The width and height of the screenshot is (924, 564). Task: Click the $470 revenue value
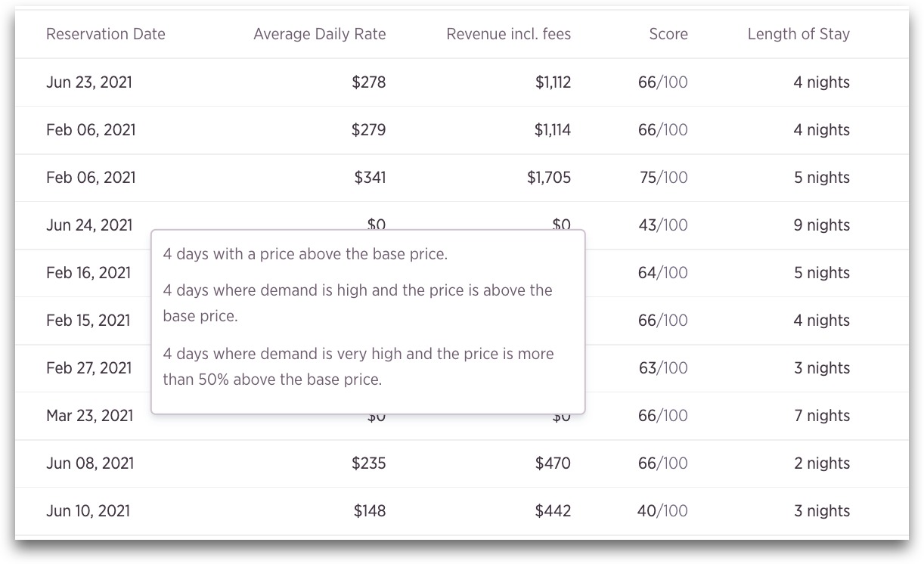coord(553,463)
